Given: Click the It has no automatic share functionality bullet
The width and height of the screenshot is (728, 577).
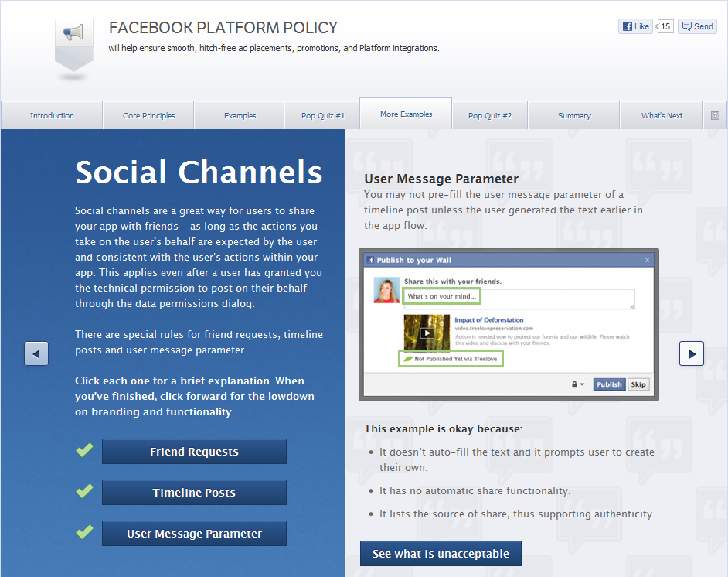Looking at the screenshot, I should [475, 490].
